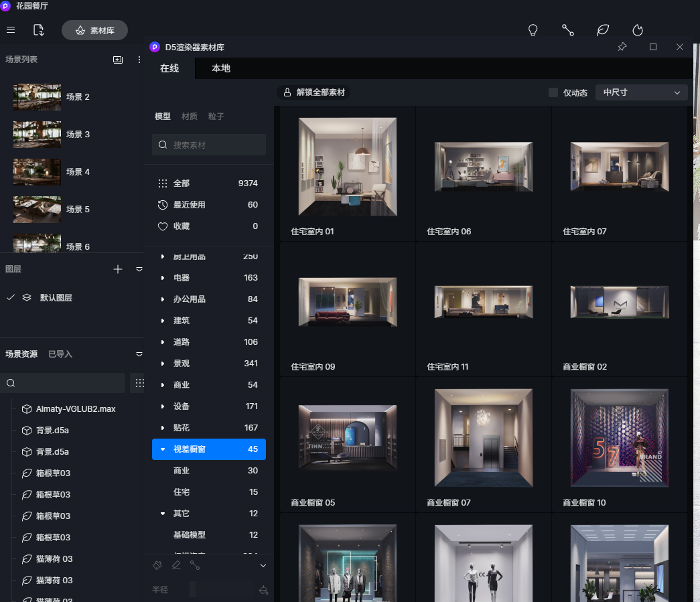
Task: Select the 材质 tab
Action: click(190, 117)
